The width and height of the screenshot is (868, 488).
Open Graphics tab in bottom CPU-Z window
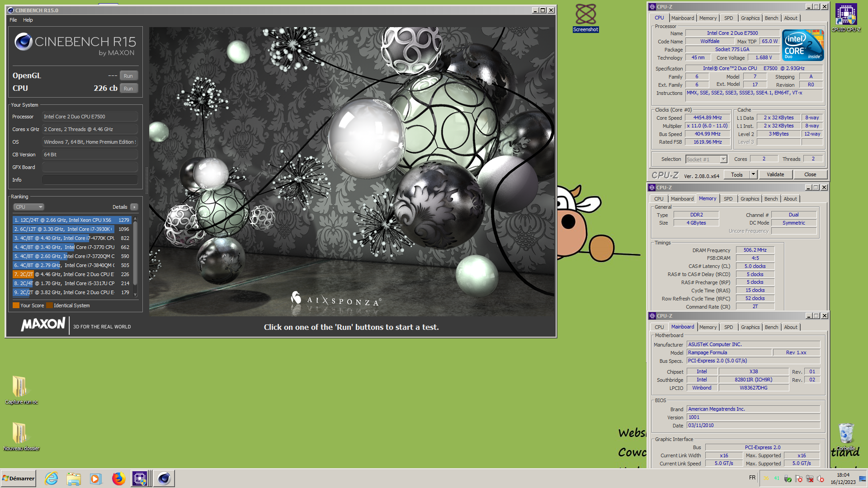(750, 327)
